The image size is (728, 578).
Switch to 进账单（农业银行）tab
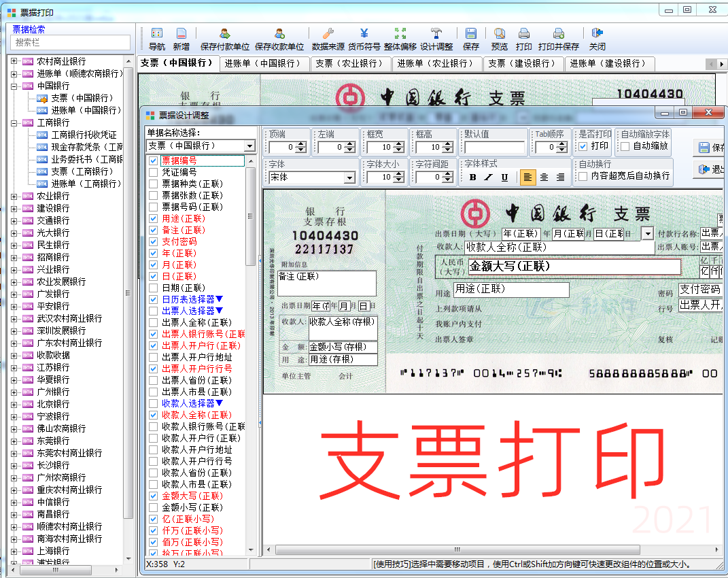coord(436,64)
